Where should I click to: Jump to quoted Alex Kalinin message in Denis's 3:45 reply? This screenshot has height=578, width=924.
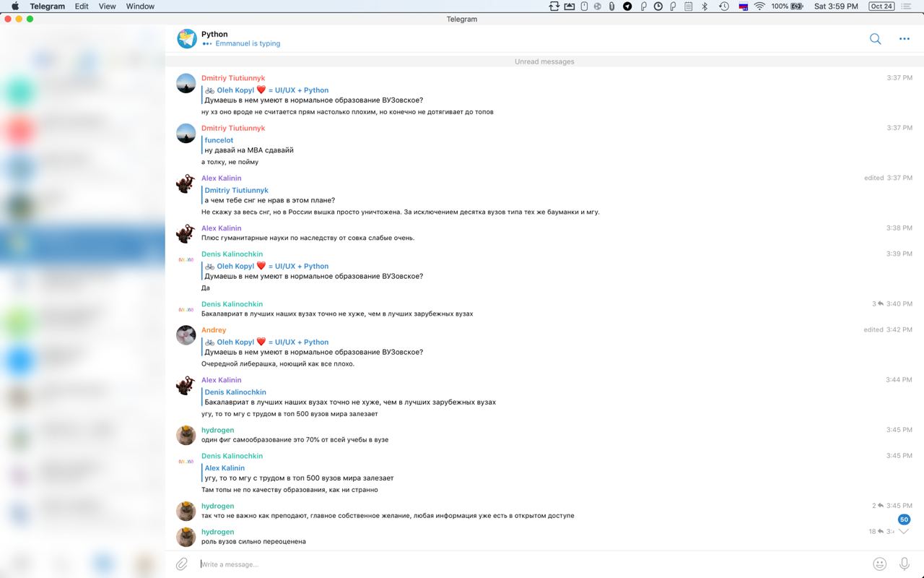(x=299, y=473)
